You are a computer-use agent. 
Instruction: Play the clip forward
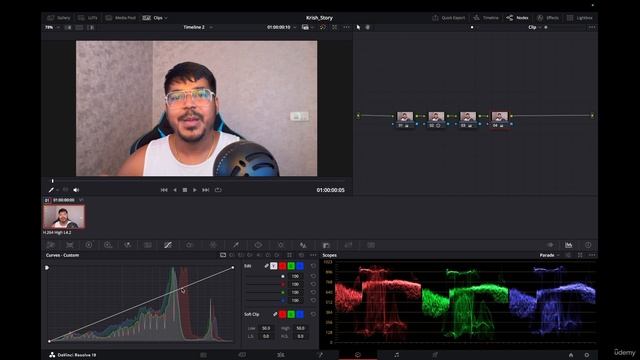pyautogui.click(x=195, y=190)
